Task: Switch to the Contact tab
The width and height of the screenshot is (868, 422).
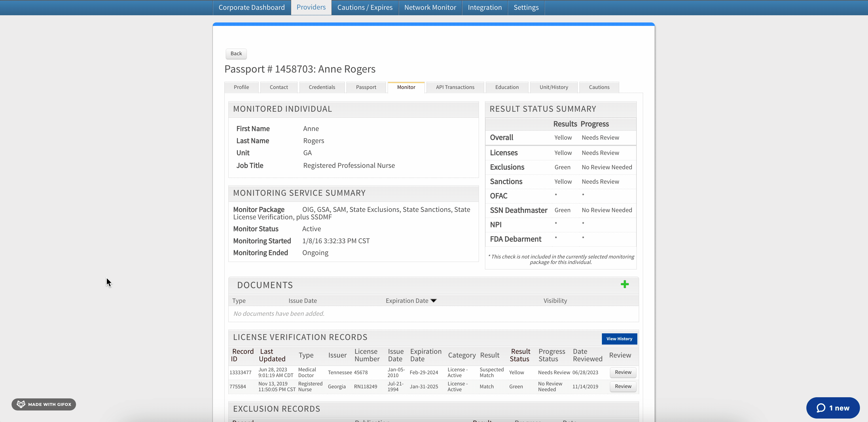Action: tap(279, 87)
